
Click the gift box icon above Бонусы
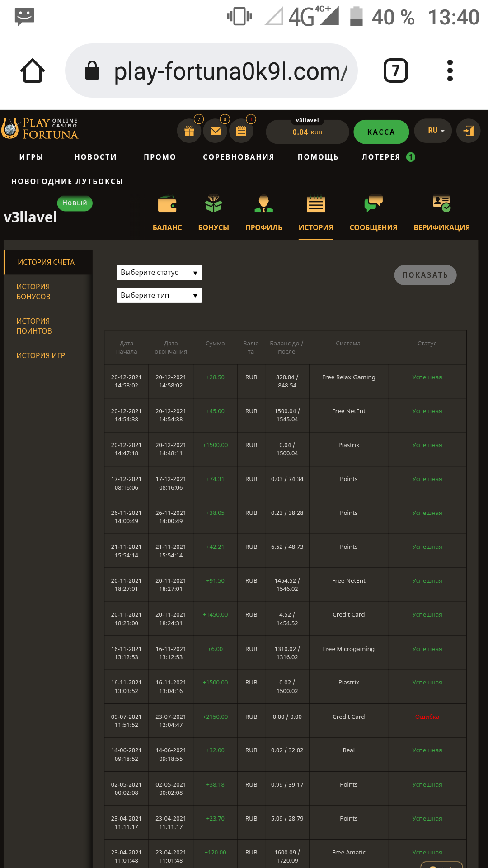pos(214,204)
